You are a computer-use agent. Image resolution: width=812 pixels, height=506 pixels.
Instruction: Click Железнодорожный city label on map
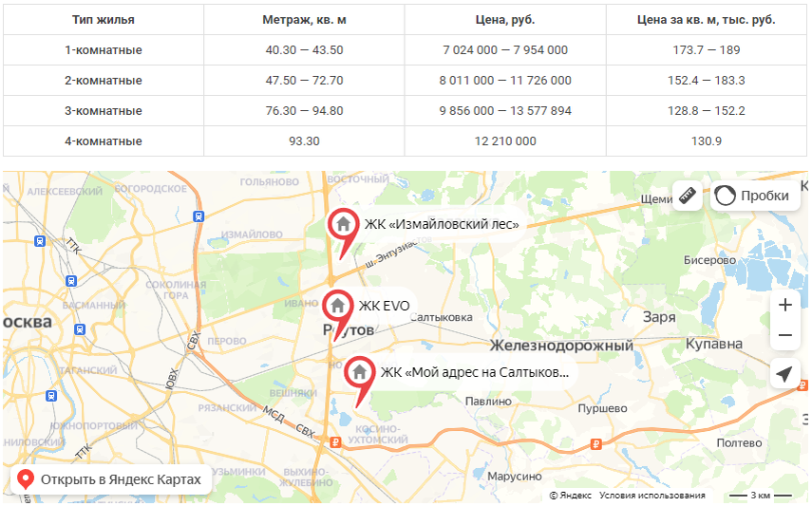[x=561, y=346]
